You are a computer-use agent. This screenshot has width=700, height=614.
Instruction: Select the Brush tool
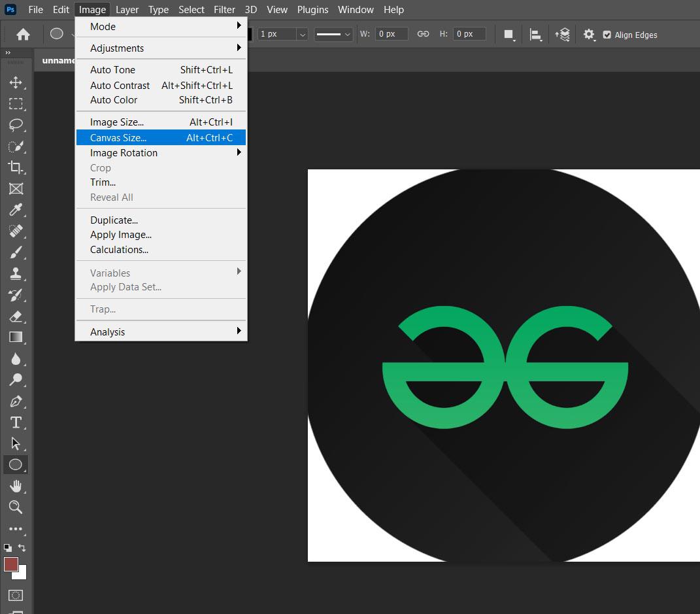tap(16, 252)
